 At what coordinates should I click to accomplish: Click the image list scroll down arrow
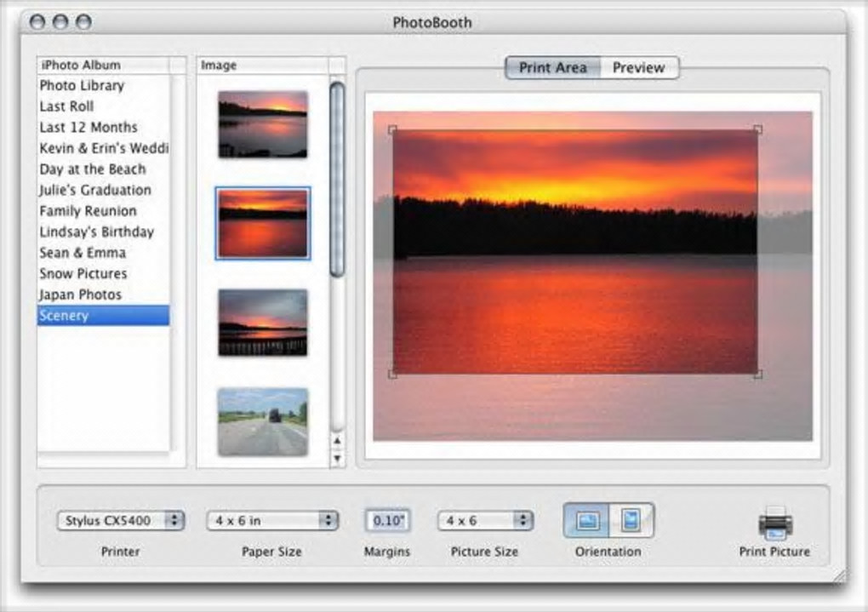(x=337, y=459)
